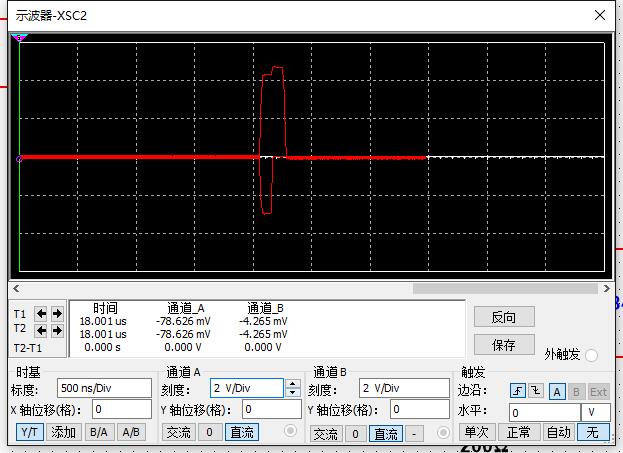Click channel B scale field 2 V/Div
Viewport: 623px width, 453px height.
pyautogui.click(x=404, y=388)
